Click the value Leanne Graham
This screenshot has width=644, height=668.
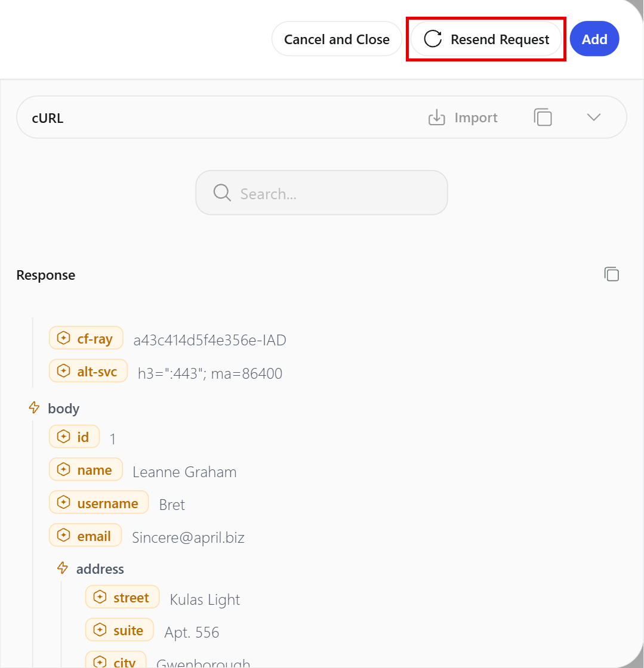(184, 472)
